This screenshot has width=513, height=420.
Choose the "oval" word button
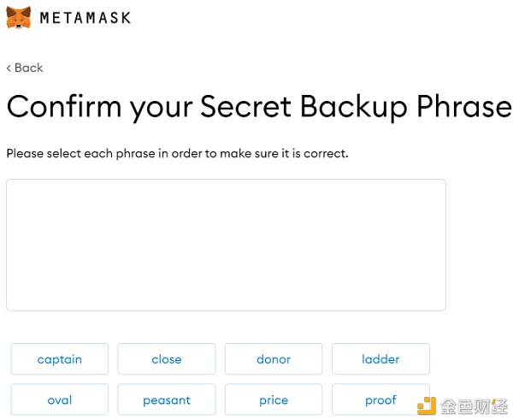tap(60, 399)
